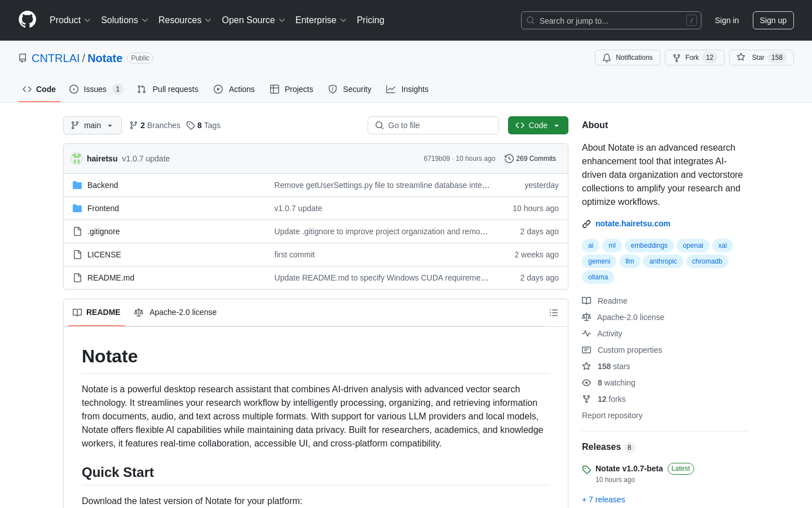Select the chromadb topic tag

707,261
